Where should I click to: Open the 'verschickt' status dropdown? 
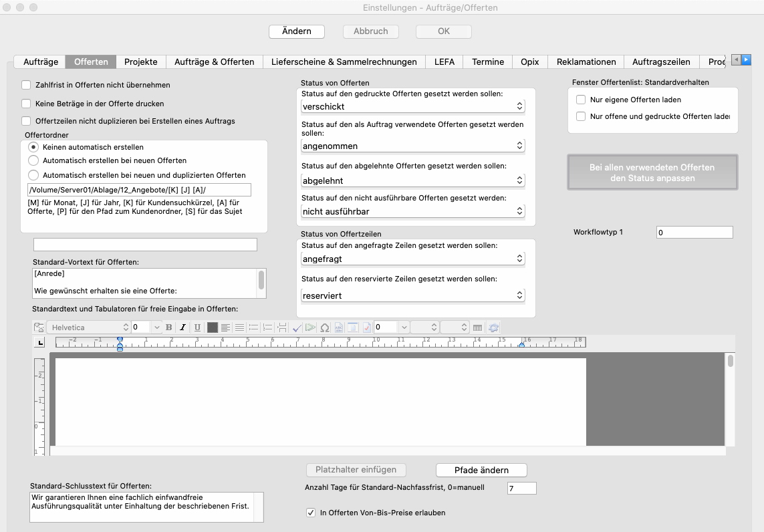coord(412,106)
